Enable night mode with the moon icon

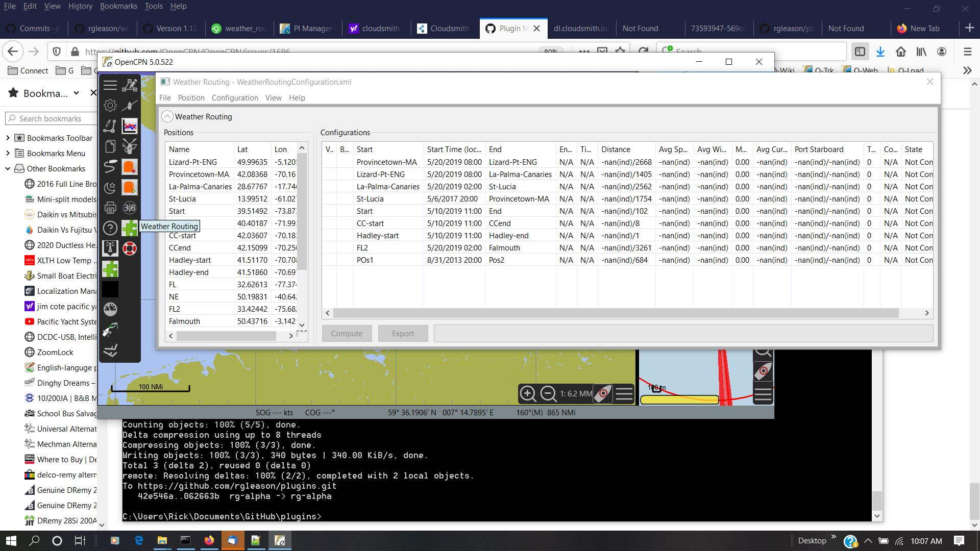coord(110,187)
